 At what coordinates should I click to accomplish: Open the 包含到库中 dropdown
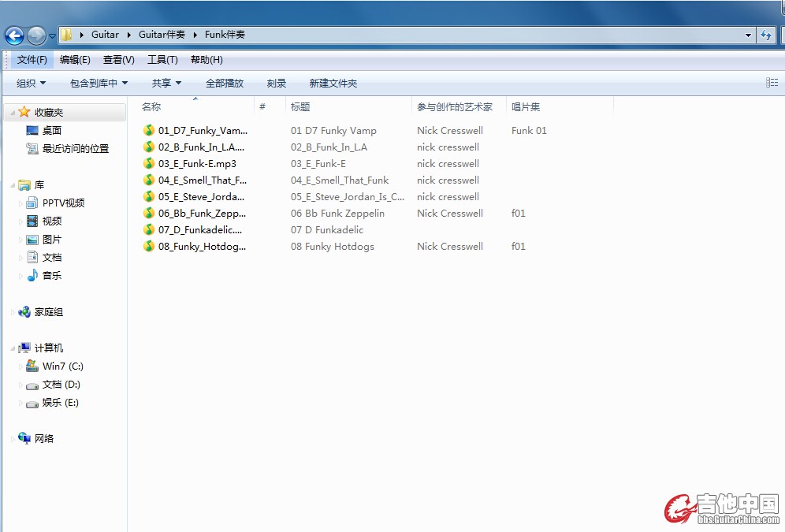[99, 84]
